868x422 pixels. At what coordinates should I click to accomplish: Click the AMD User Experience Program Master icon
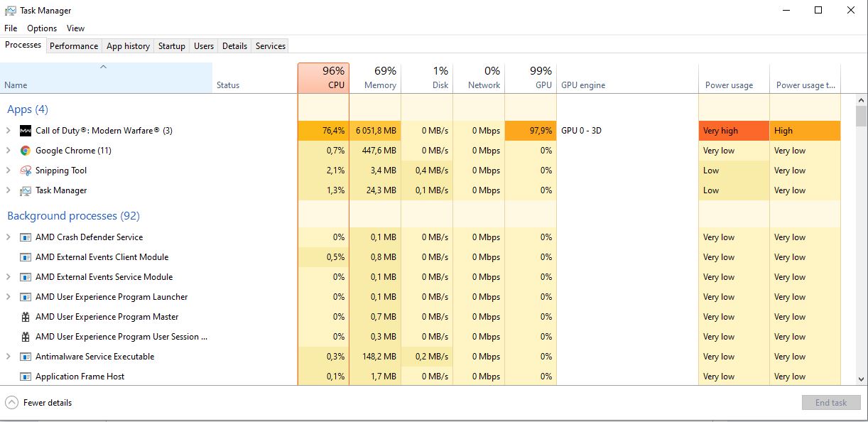click(x=26, y=317)
